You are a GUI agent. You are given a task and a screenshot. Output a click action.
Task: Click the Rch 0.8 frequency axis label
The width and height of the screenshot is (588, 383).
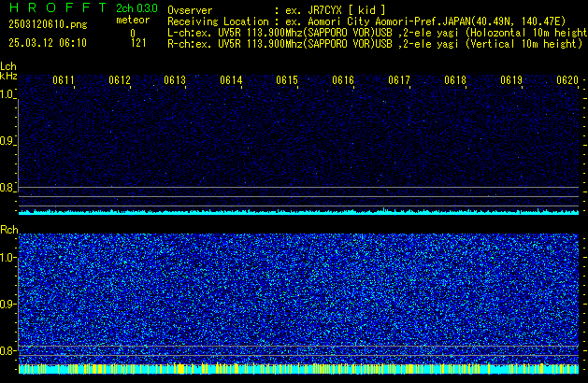point(7,350)
